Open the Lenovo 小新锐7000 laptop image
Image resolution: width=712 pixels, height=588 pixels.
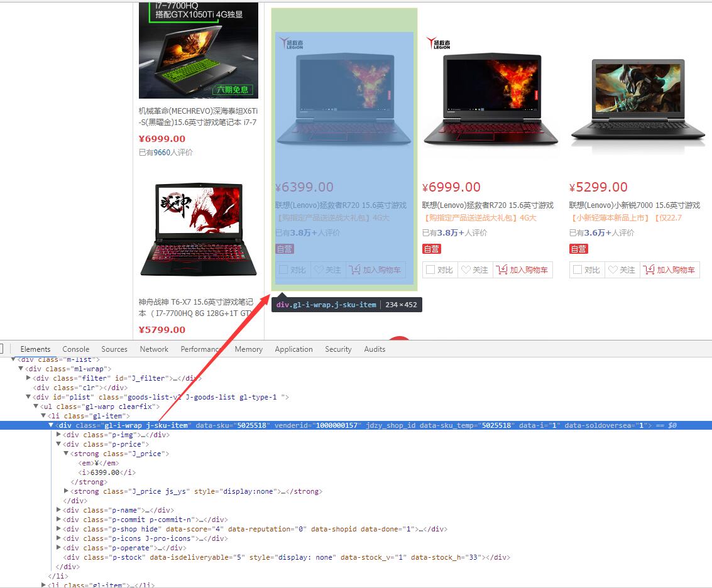tap(637, 100)
